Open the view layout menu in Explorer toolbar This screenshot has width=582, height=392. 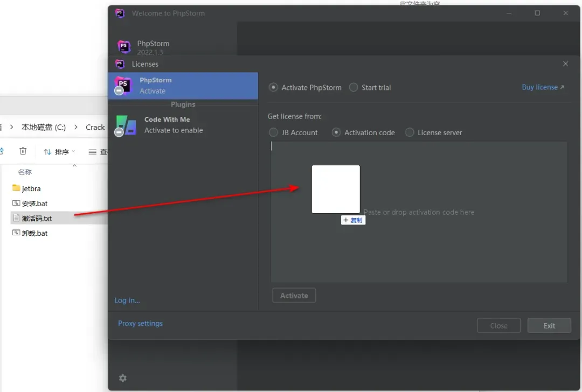pos(98,152)
